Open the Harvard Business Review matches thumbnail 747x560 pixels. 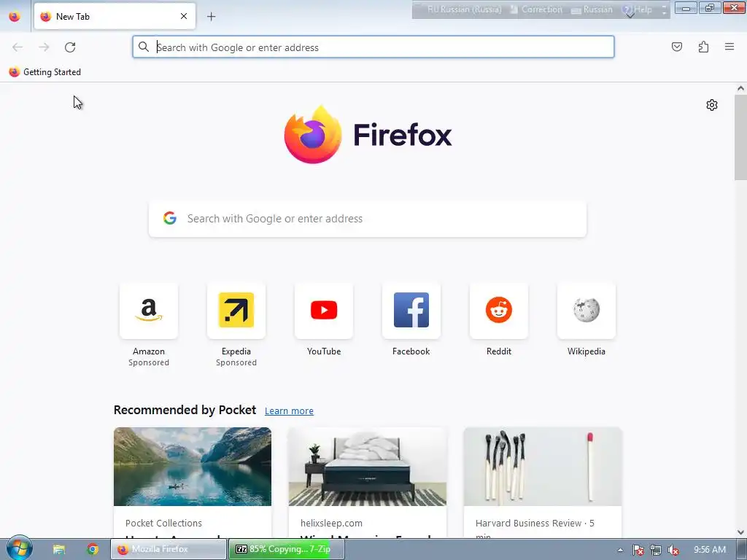pyautogui.click(x=543, y=467)
